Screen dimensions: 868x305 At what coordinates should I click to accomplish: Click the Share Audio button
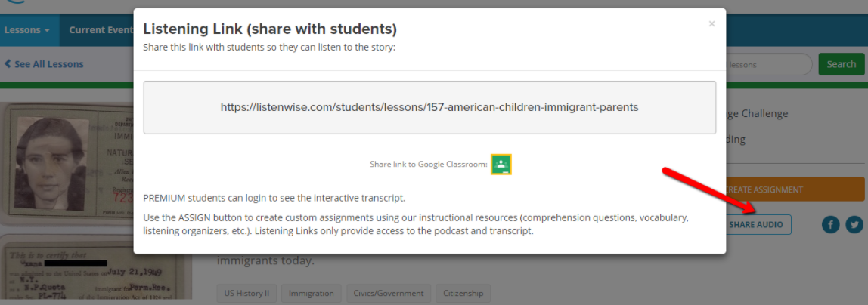(x=756, y=224)
